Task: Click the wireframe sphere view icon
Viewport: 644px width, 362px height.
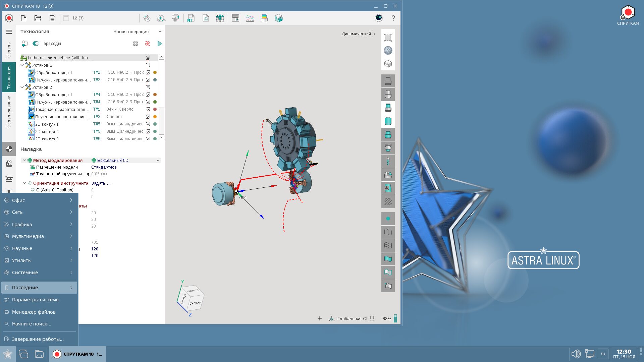Action: (388, 51)
